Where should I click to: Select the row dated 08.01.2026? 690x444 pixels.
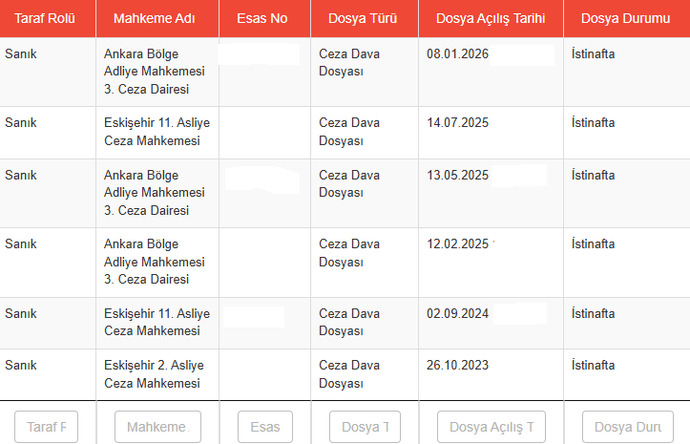point(345,72)
